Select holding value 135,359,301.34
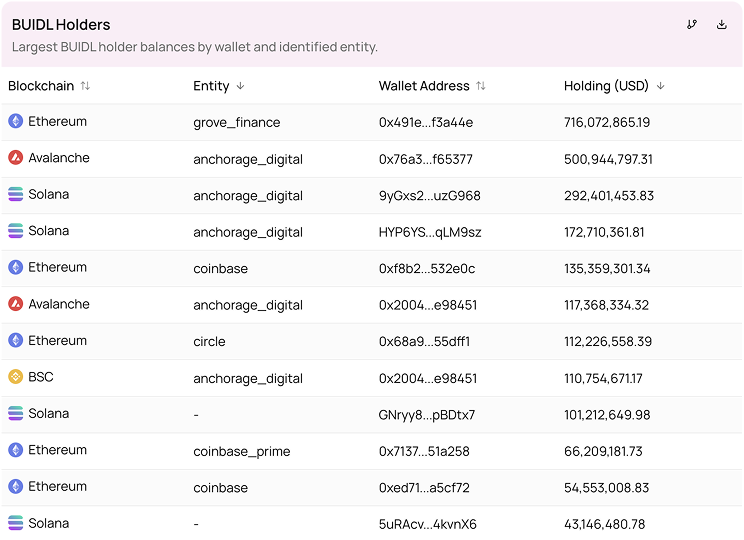Image resolution: width=744 pixels, height=540 pixels. [x=607, y=269]
